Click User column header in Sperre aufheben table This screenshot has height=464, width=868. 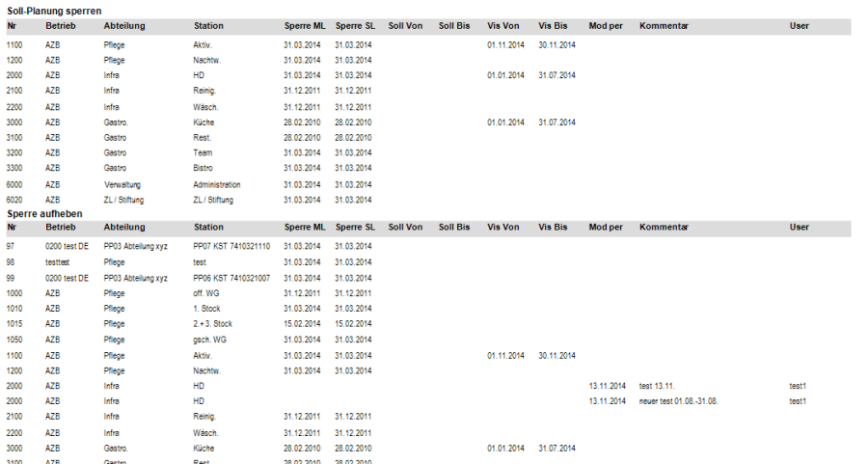click(799, 228)
